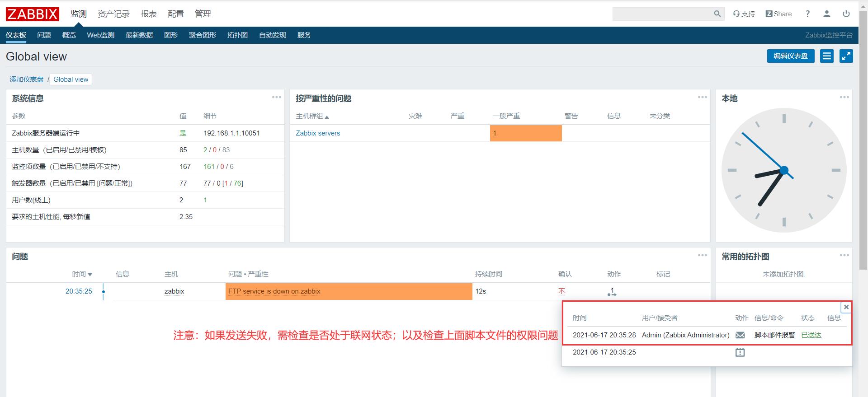Click the Global view breadcrumb link
This screenshot has width=868, height=397.
tap(71, 79)
